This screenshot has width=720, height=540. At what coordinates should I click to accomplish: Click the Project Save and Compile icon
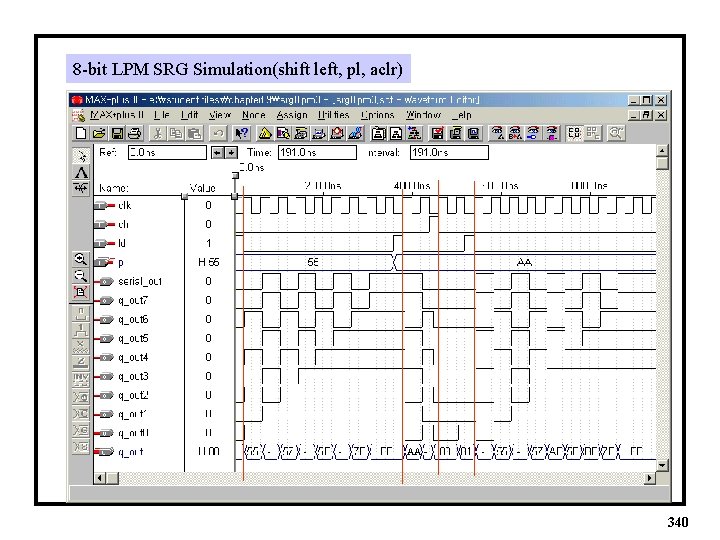coord(456,133)
